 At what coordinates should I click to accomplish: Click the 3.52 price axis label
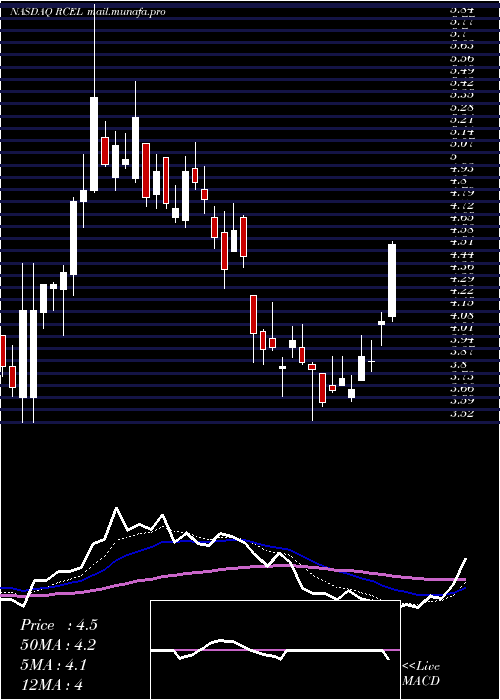pos(462,413)
